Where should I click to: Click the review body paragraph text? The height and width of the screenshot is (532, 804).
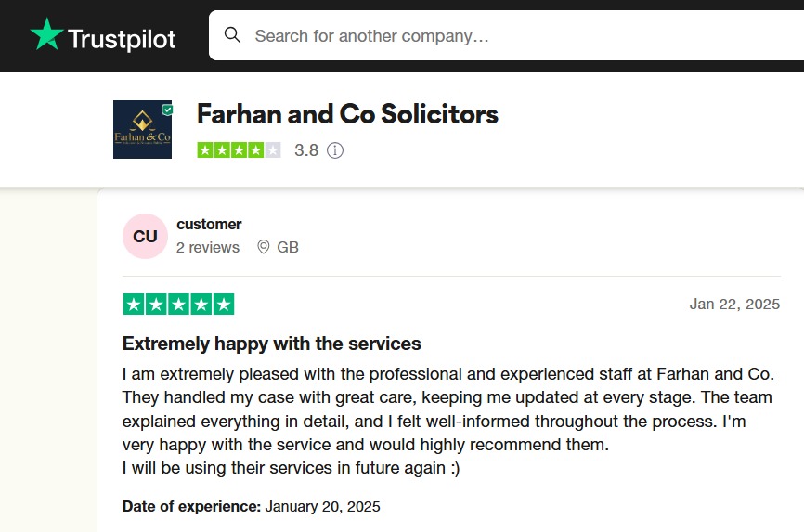coord(447,421)
